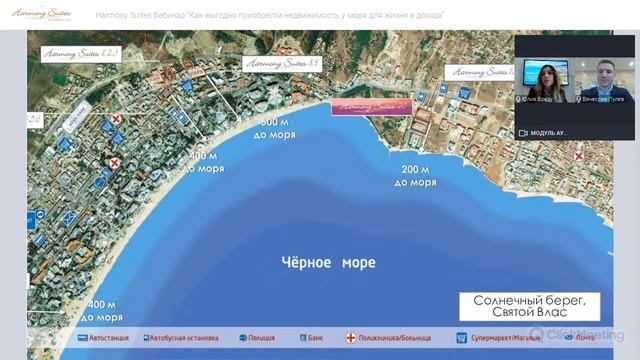Click the "Автостанция" legend label
The height and width of the screenshot is (360, 640).
coord(109,338)
